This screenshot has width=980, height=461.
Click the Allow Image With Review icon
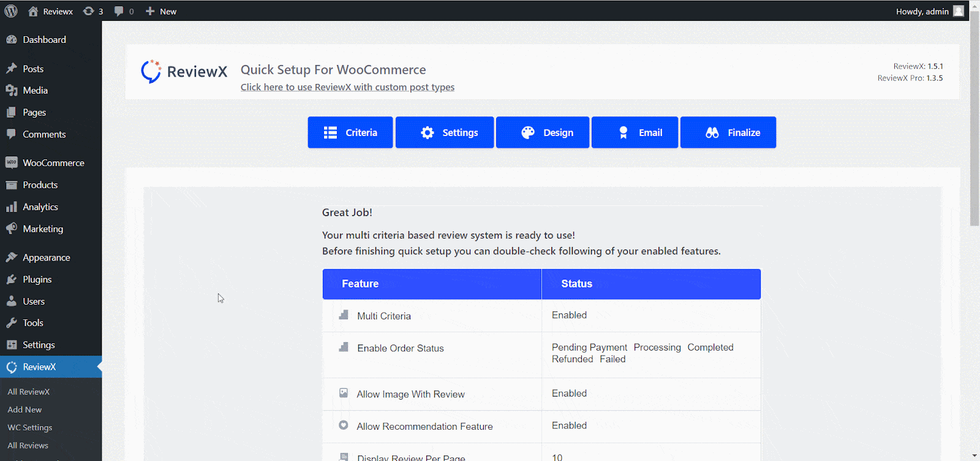(344, 393)
